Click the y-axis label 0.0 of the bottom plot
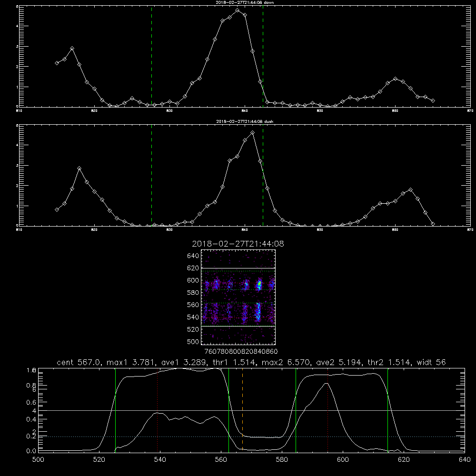476x476 pixels. coord(31,451)
